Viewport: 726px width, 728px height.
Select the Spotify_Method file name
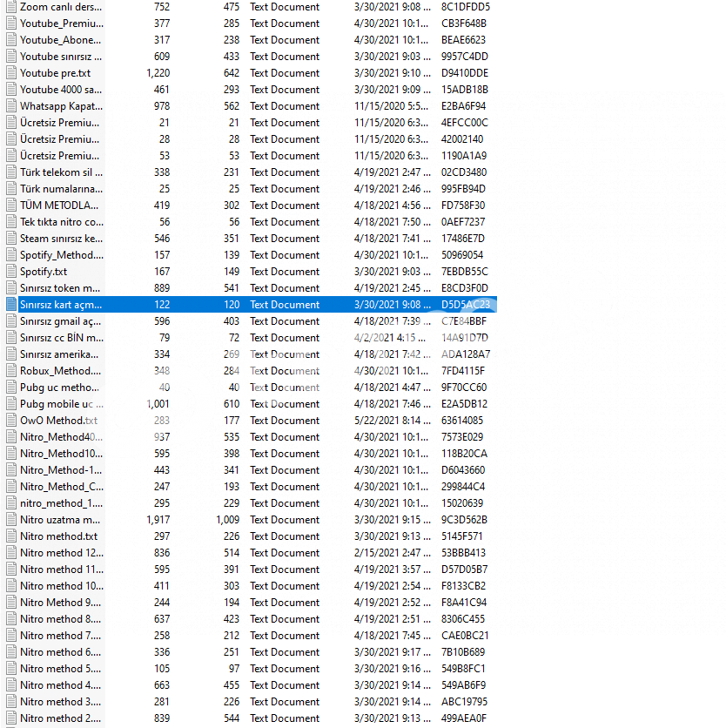pyautogui.click(x=62, y=255)
